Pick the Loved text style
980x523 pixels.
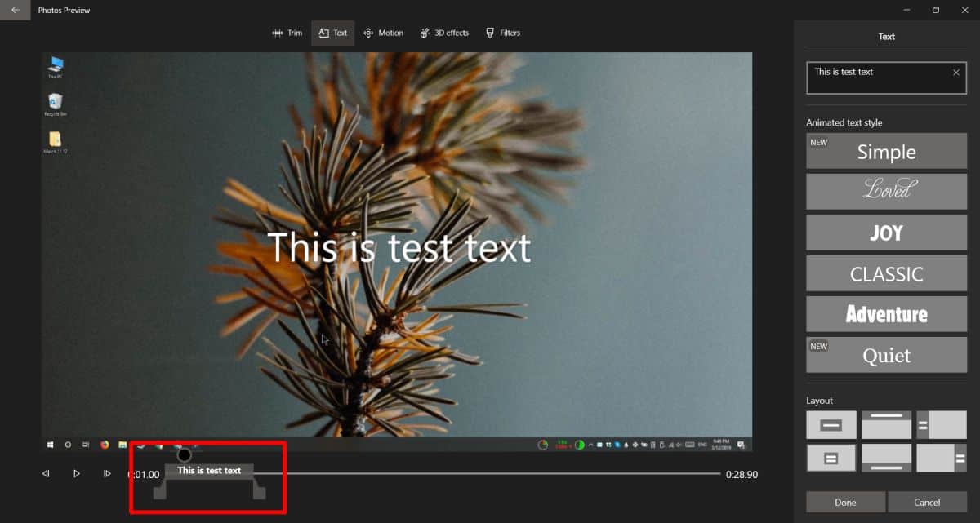point(886,192)
